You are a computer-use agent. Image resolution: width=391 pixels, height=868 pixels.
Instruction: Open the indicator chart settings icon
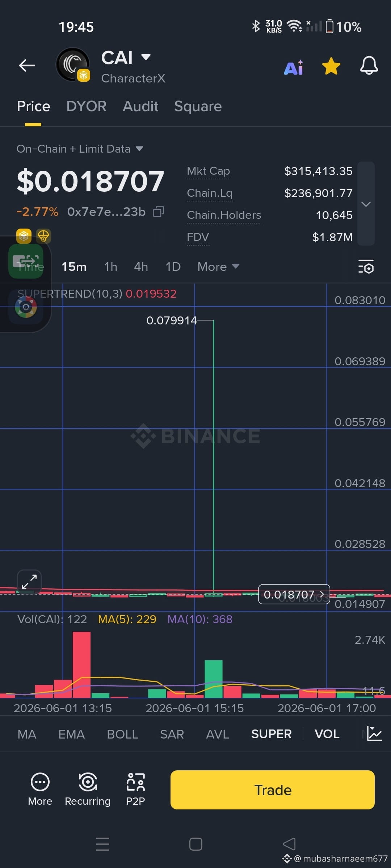pos(374,734)
